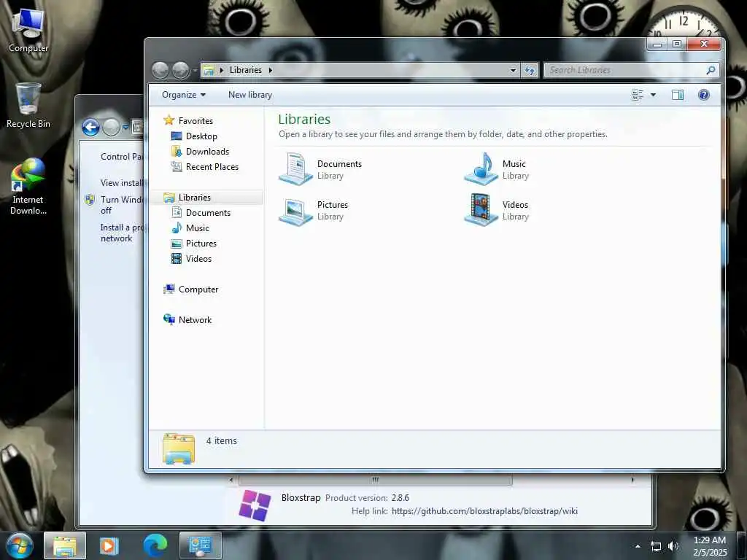Open the view options dropdown arrow

pyautogui.click(x=653, y=95)
